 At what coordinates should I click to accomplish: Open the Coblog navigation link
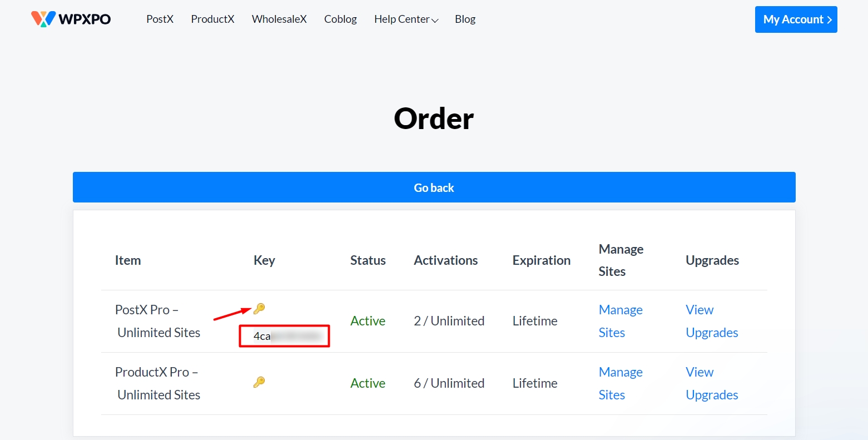(340, 19)
